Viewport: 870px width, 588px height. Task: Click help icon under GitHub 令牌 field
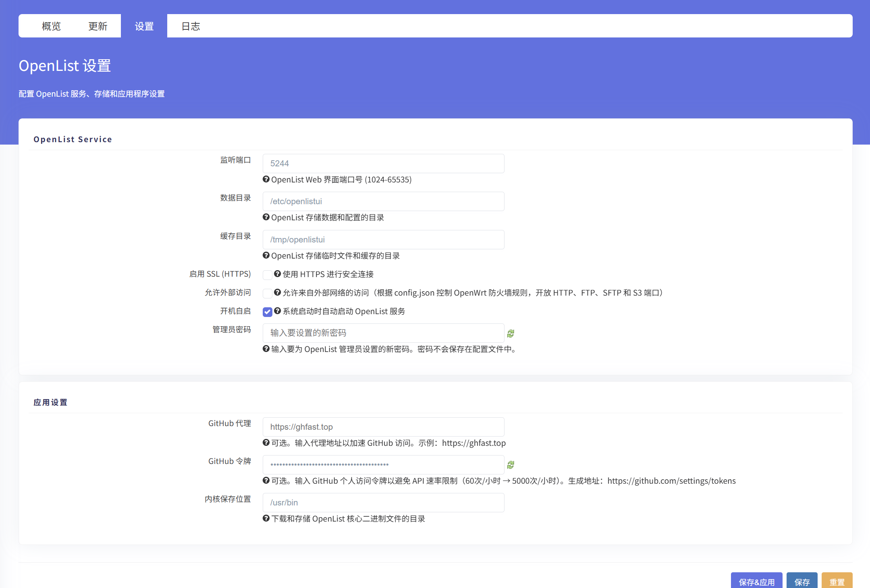(x=266, y=480)
